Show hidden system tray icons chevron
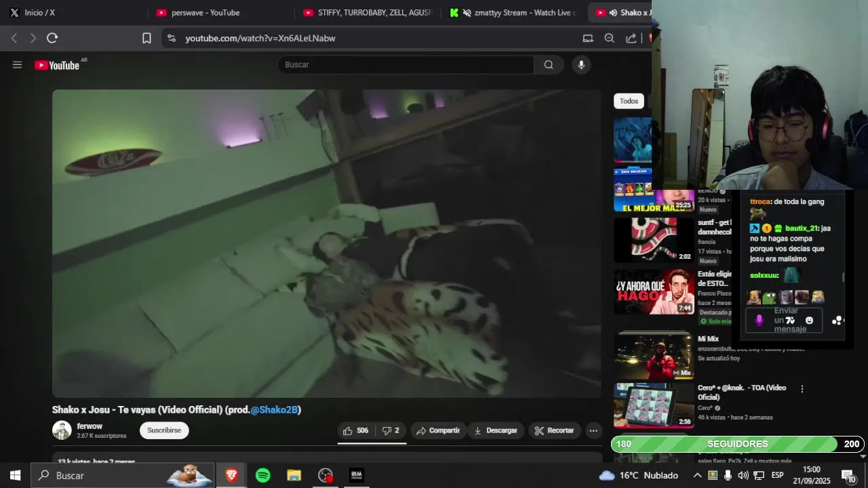The image size is (868, 488). coord(697,475)
